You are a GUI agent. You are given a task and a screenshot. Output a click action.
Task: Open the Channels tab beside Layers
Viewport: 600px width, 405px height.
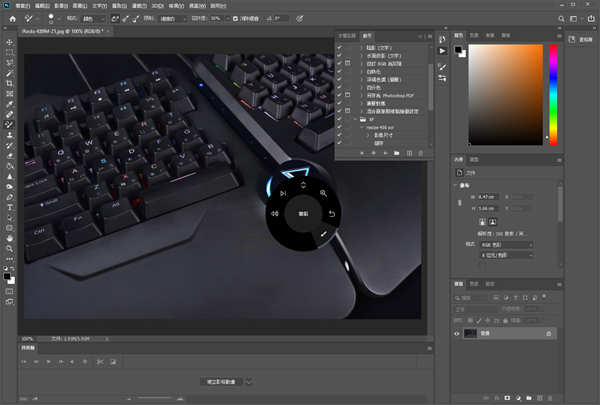point(474,284)
